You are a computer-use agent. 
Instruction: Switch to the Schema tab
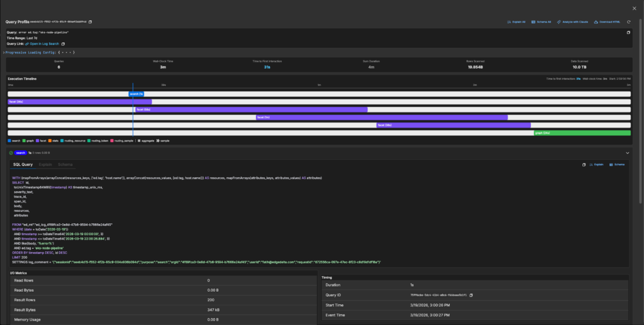coord(65,164)
